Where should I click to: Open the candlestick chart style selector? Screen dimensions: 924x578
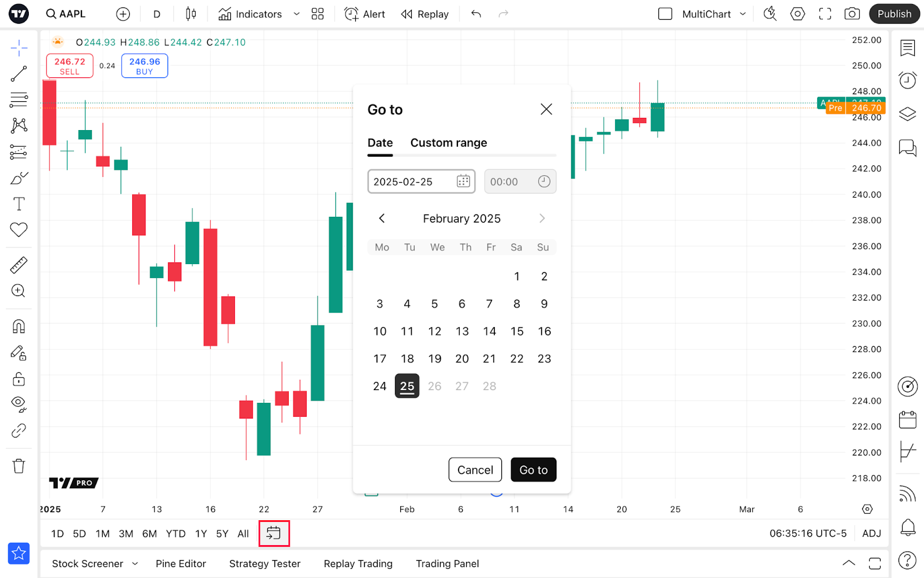click(x=191, y=14)
